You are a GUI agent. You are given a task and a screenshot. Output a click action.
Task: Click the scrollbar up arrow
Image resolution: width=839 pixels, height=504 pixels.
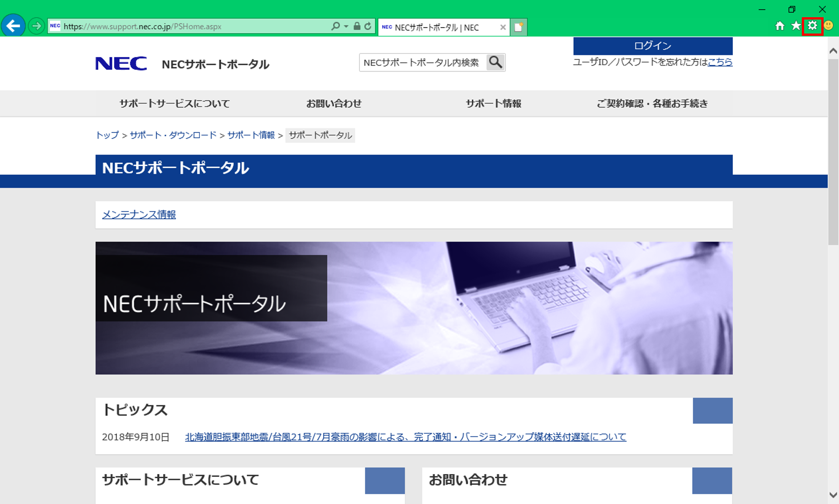(833, 51)
